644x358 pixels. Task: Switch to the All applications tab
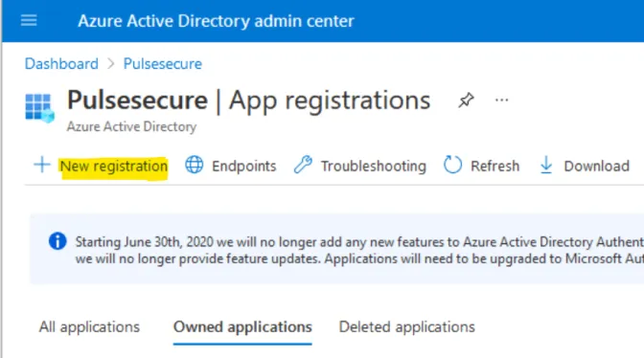89,326
